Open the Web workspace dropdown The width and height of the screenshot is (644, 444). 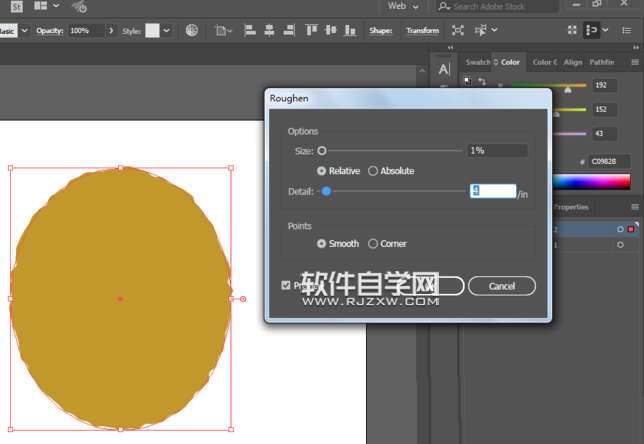point(403,6)
